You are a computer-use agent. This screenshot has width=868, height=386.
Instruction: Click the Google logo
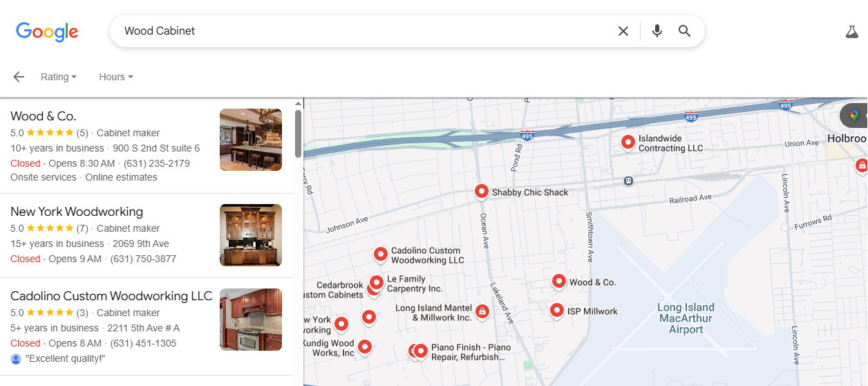(x=47, y=31)
